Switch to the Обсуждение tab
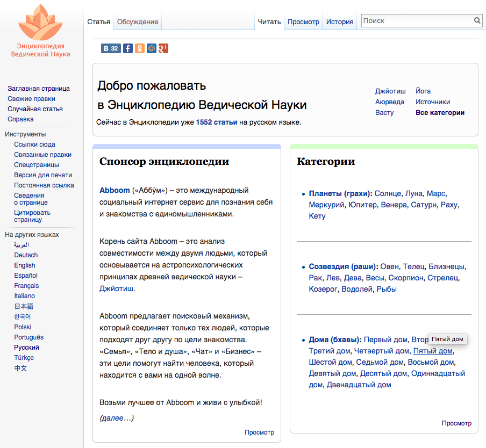Viewport: 486px width, 448px height. (138, 22)
